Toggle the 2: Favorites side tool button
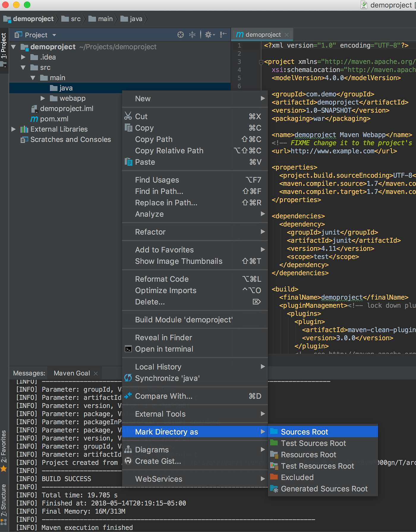The height and width of the screenshot is (532, 416). point(4,450)
